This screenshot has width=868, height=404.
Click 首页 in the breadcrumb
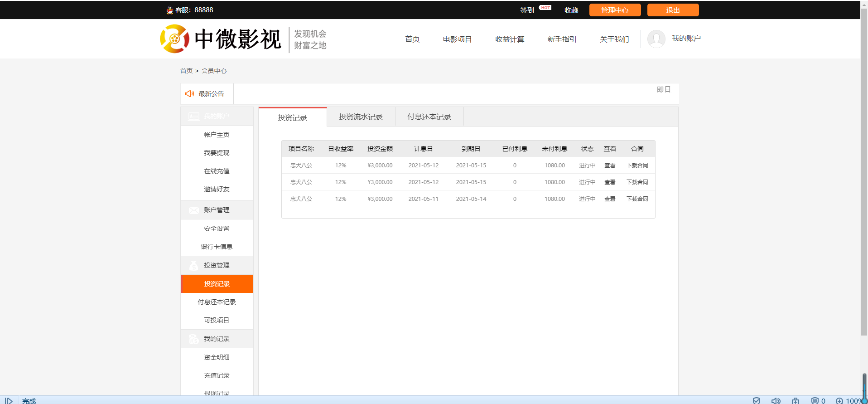(187, 71)
